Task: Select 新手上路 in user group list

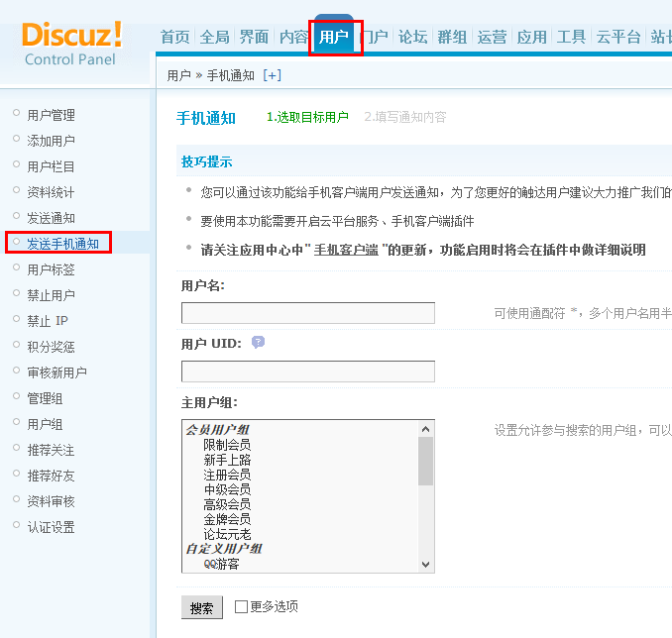Action: coord(227,460)
